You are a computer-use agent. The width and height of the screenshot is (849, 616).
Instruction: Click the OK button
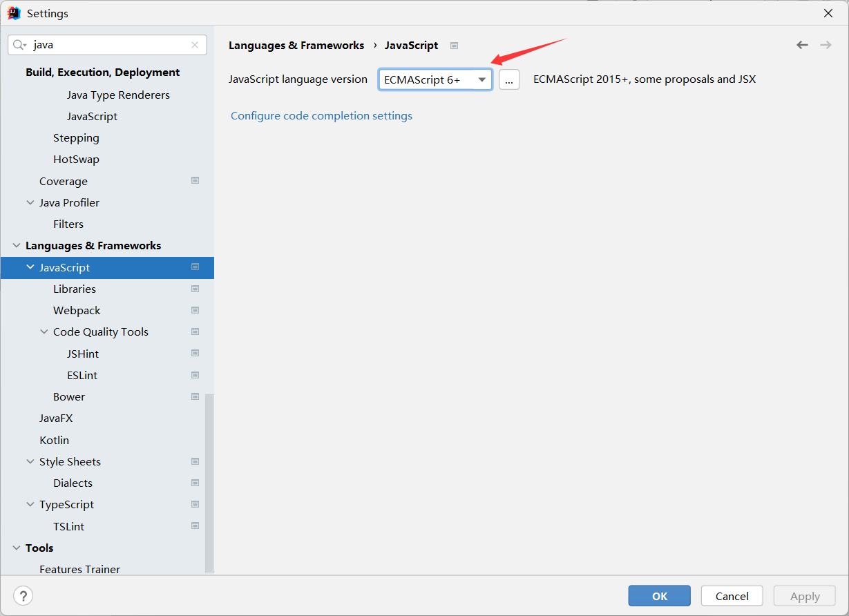click(x=659, y=596)
